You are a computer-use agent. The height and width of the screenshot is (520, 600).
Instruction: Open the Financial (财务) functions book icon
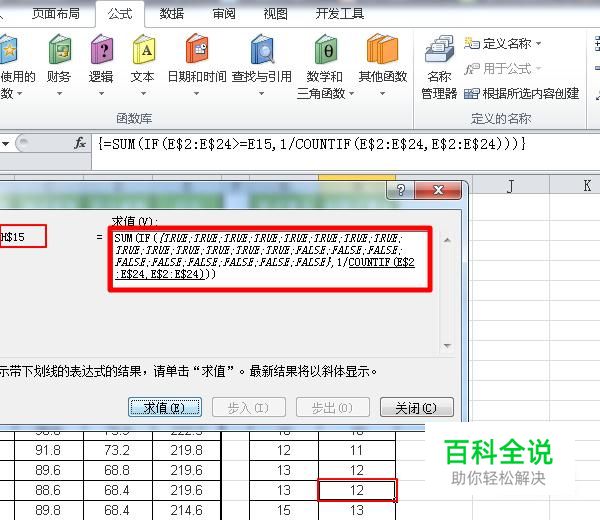(59, 49)
